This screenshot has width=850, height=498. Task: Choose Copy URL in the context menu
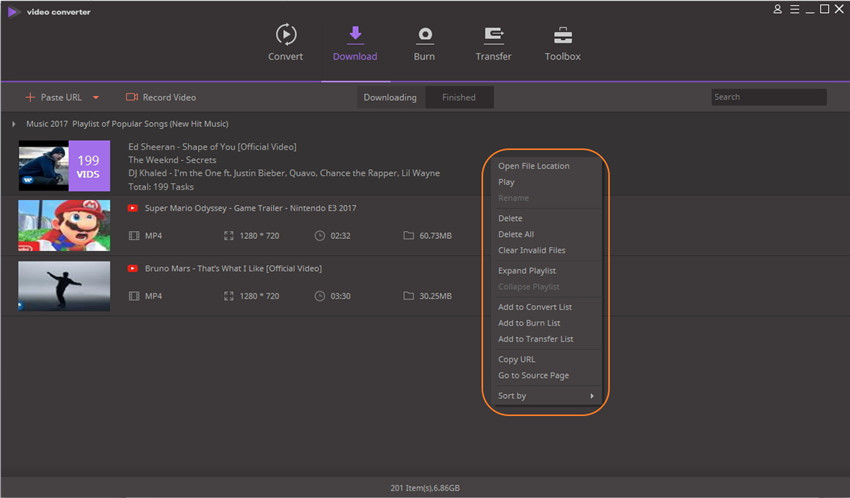pos(517,359)
